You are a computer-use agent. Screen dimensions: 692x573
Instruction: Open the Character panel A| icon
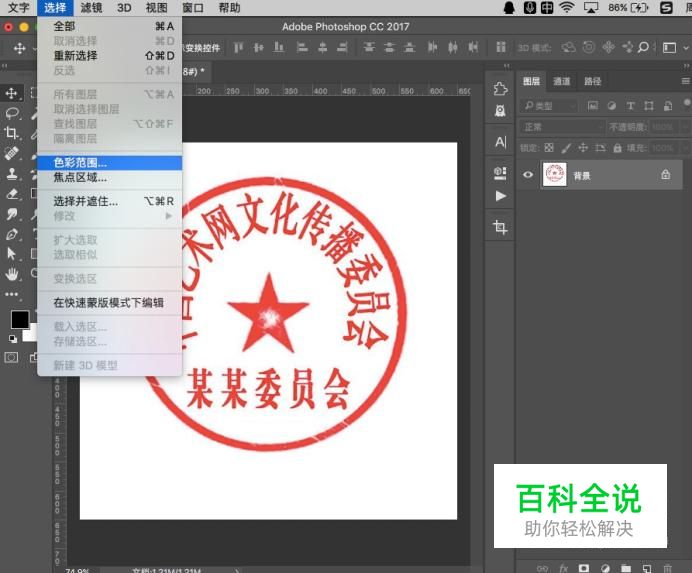500,142
